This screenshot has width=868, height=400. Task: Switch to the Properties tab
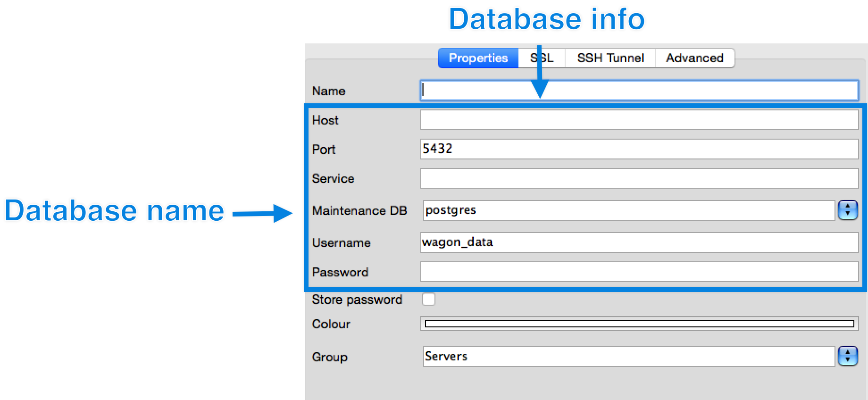click(x=478, y=58)
